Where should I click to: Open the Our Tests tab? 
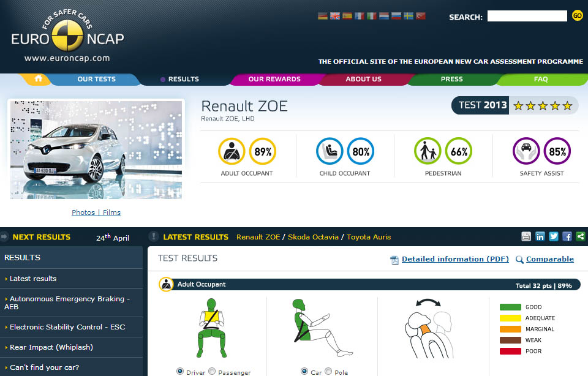pyautogui.click(x=96, y=79)
